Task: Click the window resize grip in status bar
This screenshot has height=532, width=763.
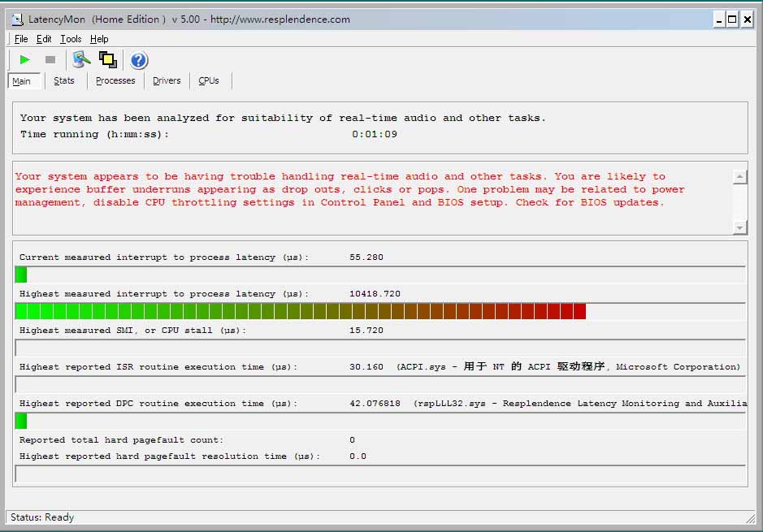Action: (x=751, y=518)
